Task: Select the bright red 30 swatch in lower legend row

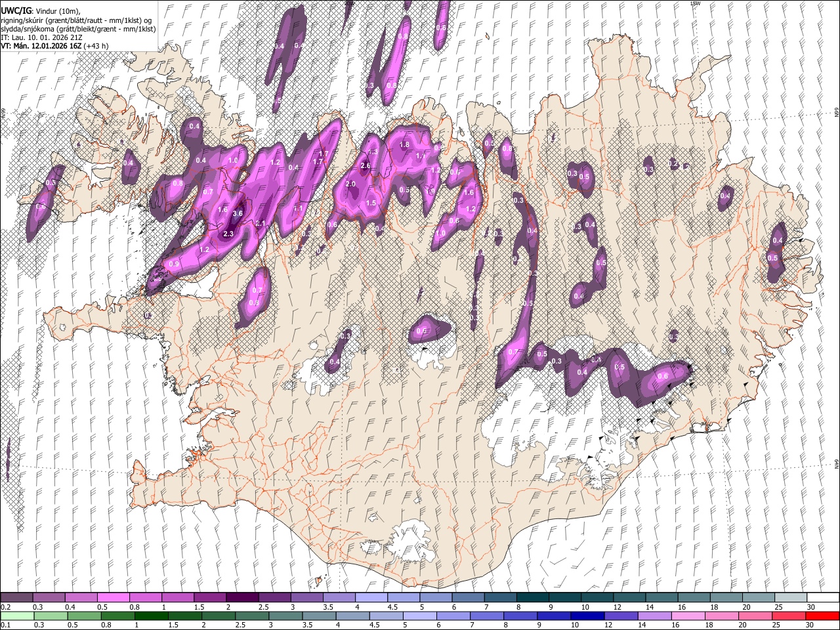Action: coord(822,616)
